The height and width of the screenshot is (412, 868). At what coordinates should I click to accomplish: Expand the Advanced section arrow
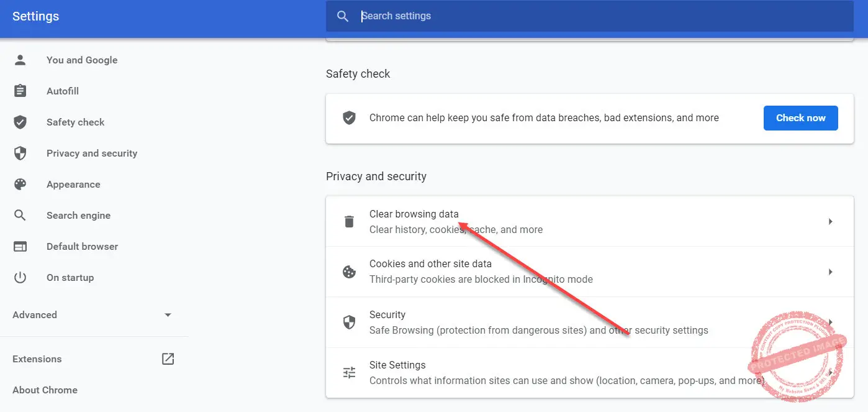point(168,315)
